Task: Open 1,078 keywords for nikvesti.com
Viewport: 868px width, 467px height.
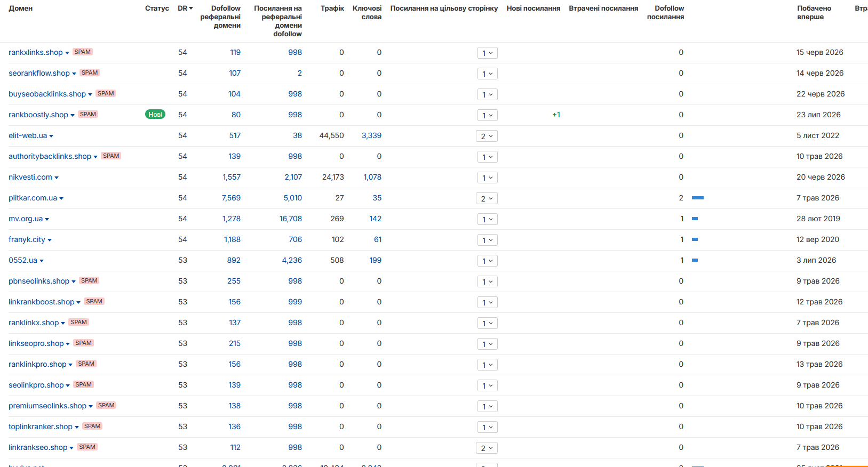Action: pyautogui.click(x=372, y=177)
